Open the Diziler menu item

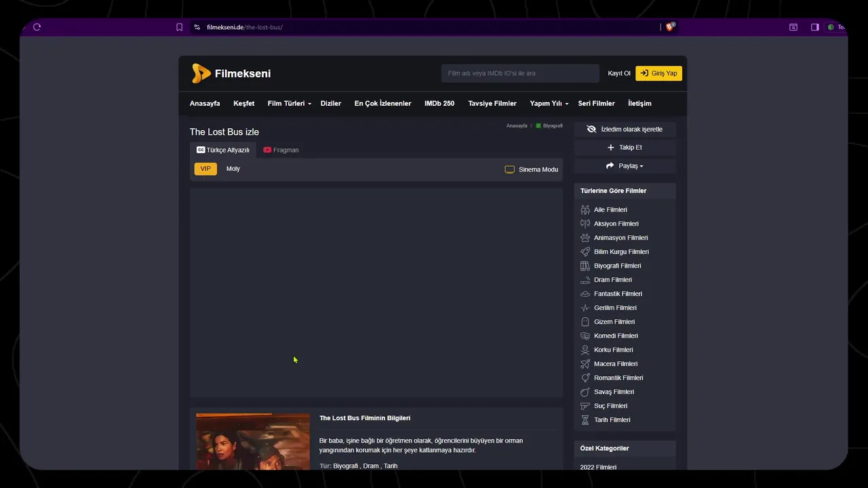[331, 104]
